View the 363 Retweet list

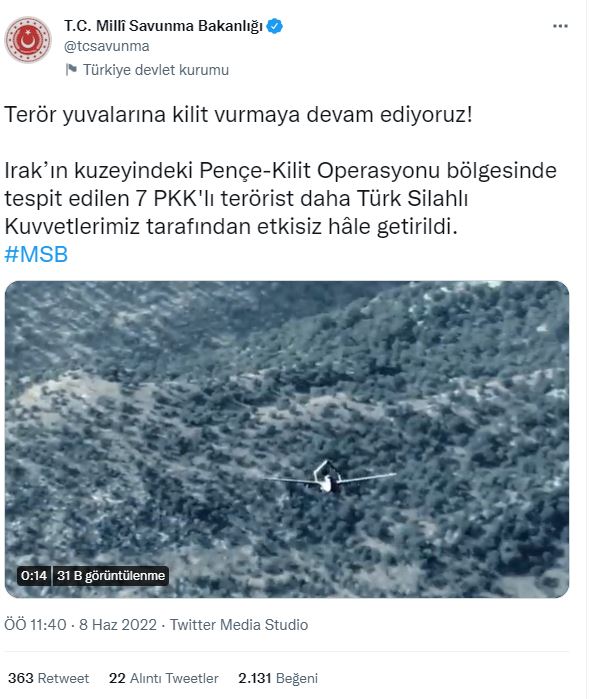(x=49, y=678)
